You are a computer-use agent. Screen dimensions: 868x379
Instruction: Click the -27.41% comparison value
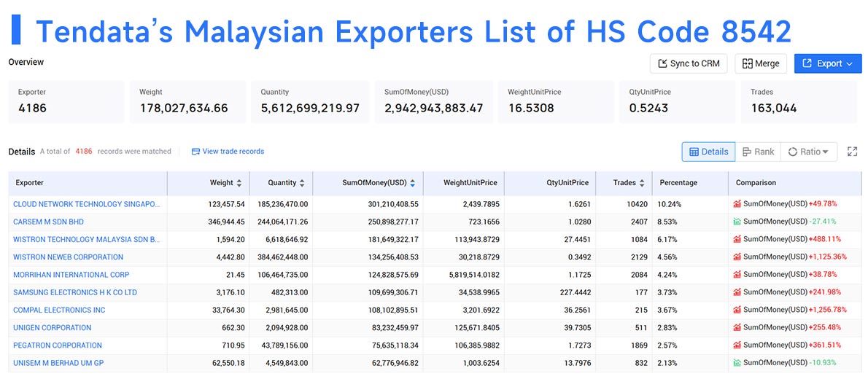[x=823, y=222]
